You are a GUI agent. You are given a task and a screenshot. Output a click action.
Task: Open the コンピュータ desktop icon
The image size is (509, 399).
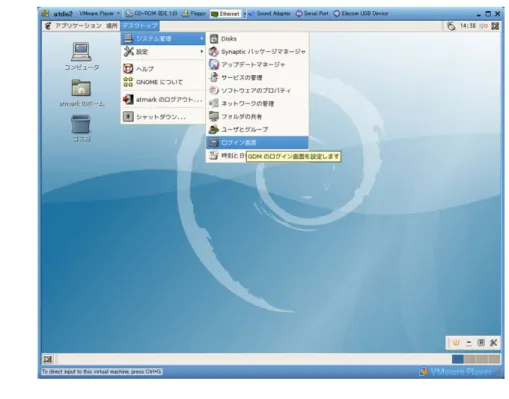coord(81,56)
